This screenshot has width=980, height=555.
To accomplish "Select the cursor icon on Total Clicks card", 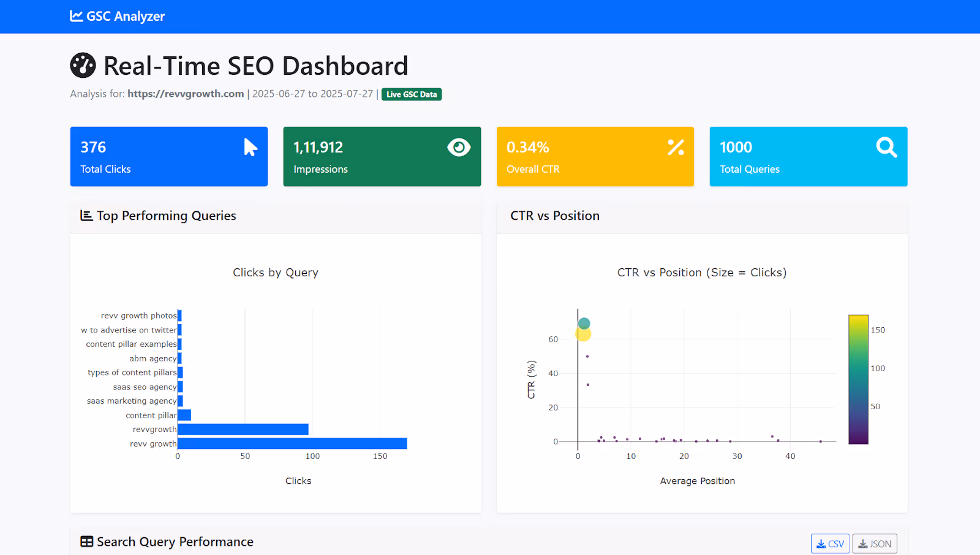I will click(x=249, y=147).
